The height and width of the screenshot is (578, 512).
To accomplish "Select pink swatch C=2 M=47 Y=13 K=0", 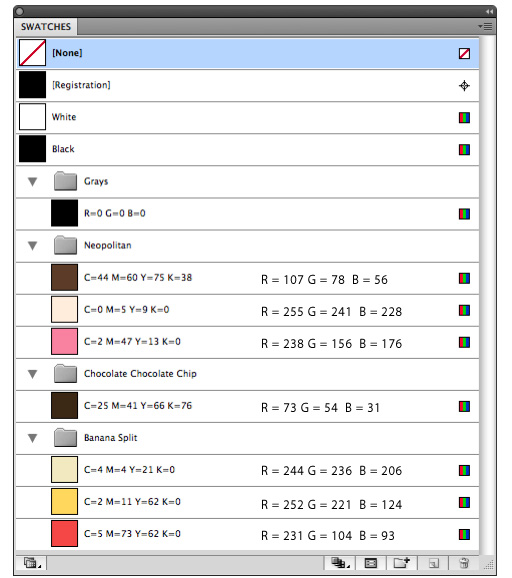I will tap(247, 342).
